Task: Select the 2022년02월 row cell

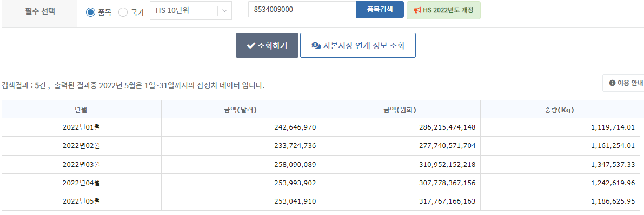Action: pos(81,146)
